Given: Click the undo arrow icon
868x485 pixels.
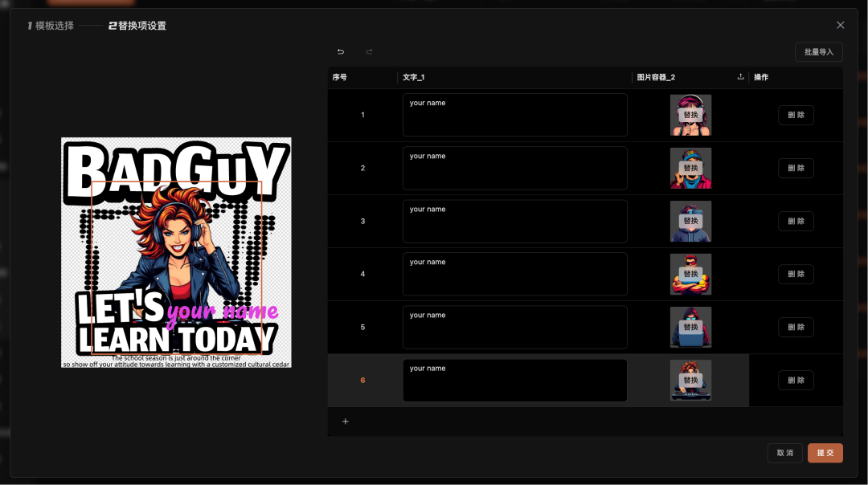Looking at the screenshot, I should [x=341, y=52].
